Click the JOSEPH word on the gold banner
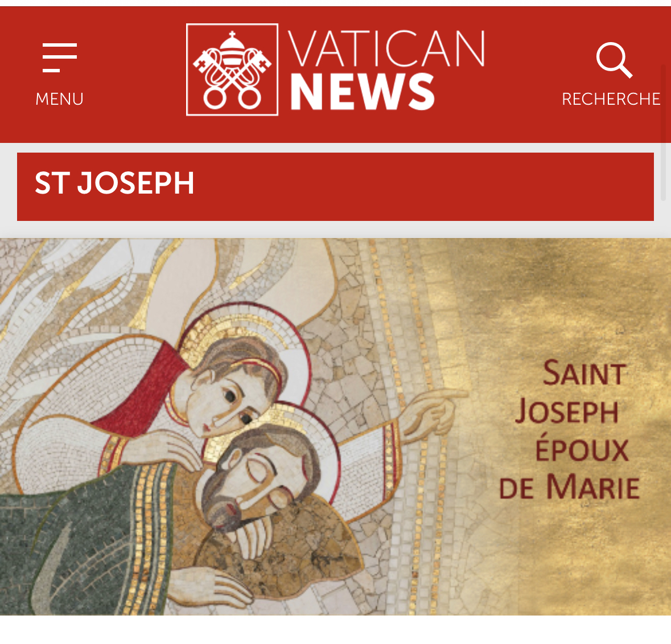Image resolution: width=671 pixels, height=644 pixels. click(567, 412)
